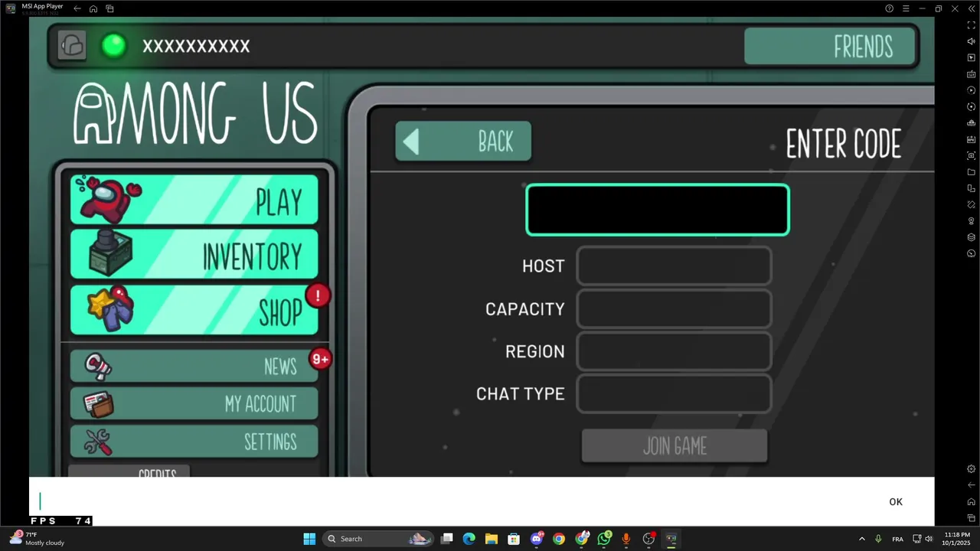Click the copy icon beside player name
980x551 pixels.
click(x=72, y=45)
